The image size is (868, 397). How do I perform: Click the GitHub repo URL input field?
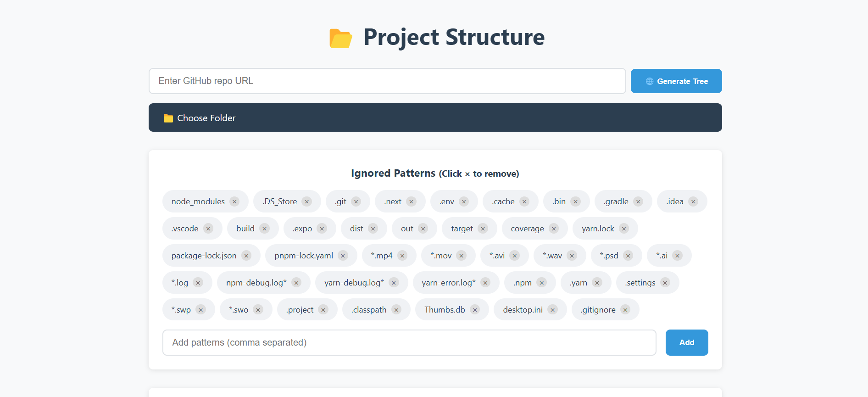point(387,81)
